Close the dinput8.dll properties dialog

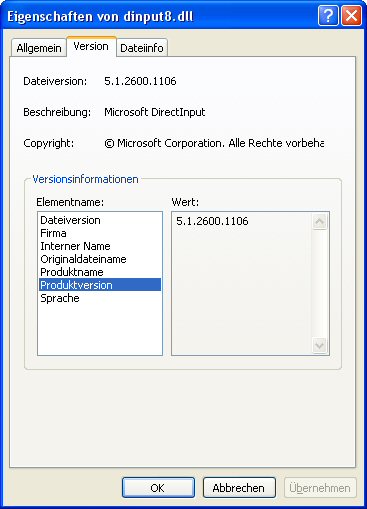tap(351, 15)
